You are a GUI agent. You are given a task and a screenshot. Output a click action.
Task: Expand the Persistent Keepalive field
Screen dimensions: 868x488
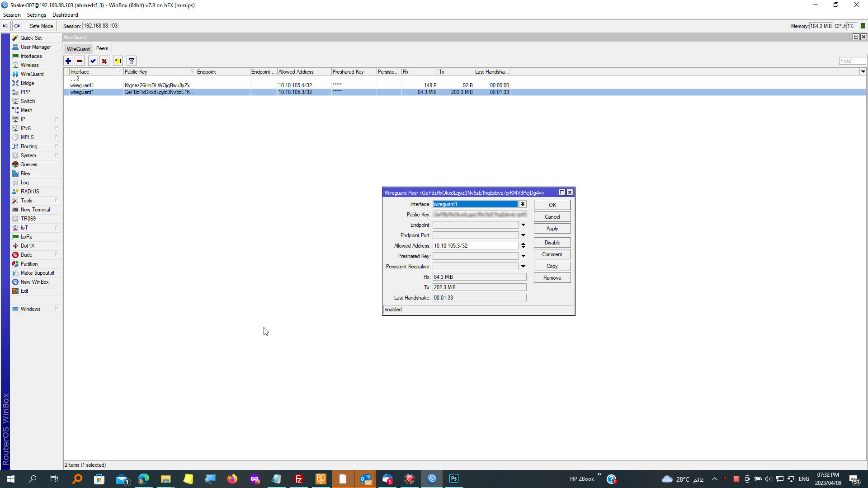[523, 267]
